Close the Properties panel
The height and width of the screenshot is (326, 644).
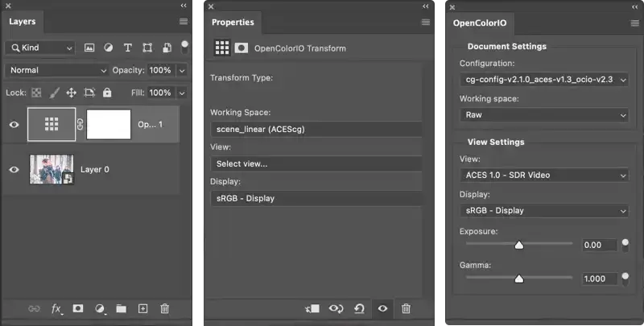click(x=211, y=6)
